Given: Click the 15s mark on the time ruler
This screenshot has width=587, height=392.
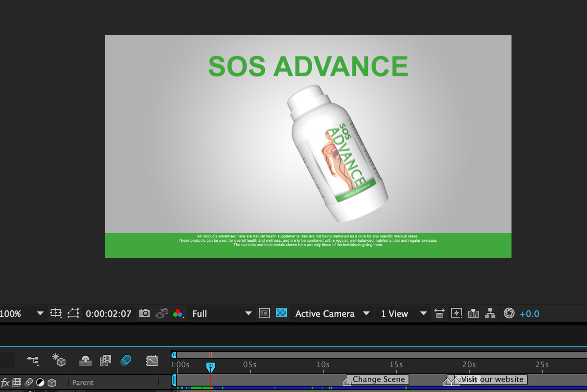Looking at the screenshot, I should pos(396,365).
